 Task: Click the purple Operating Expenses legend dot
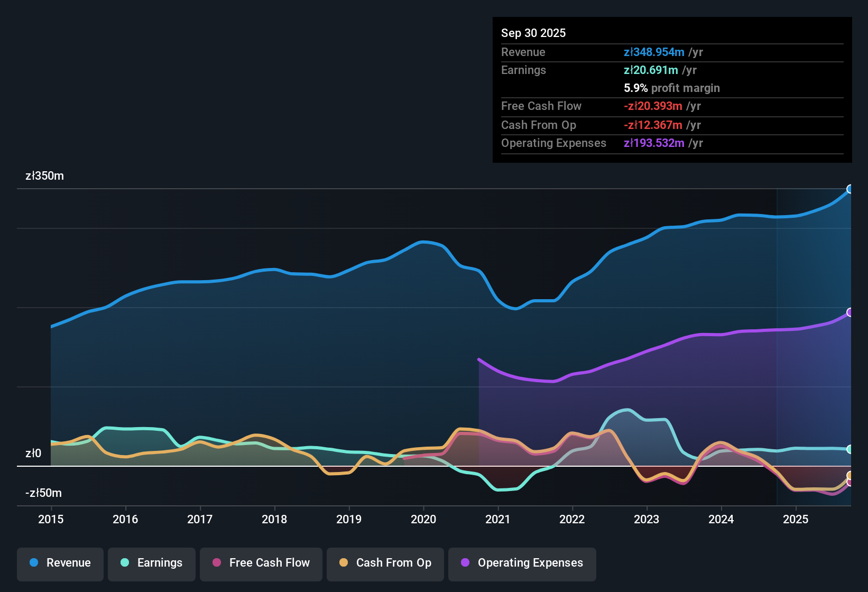(465, 563)
